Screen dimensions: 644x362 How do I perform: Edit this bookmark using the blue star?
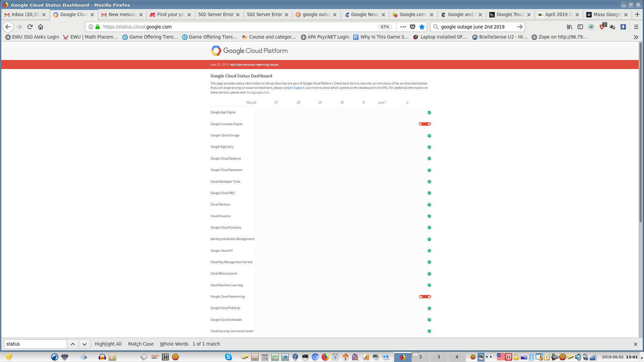coord(422,27)
